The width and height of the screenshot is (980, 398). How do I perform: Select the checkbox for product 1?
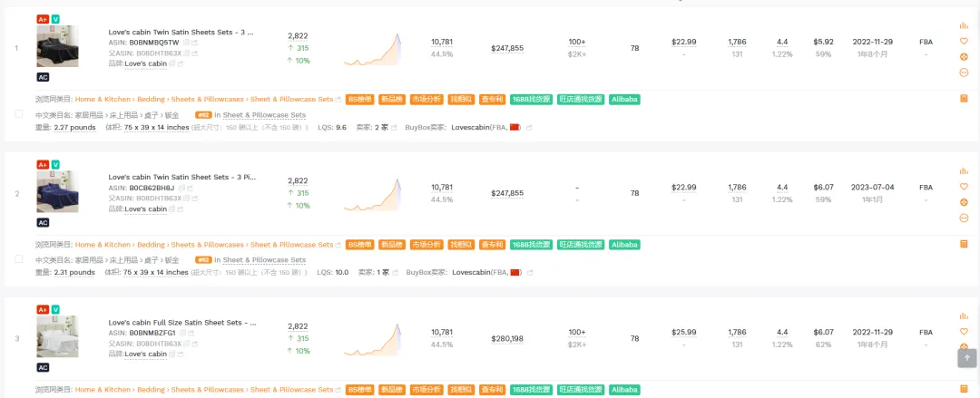(19, 113)
